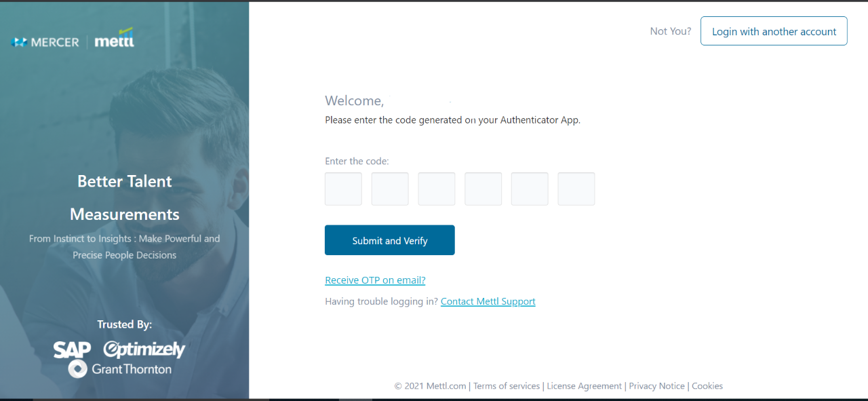Viewport: 868px width, 401px height.
Task: Click the Not You? text
Action: click(671, 31)
